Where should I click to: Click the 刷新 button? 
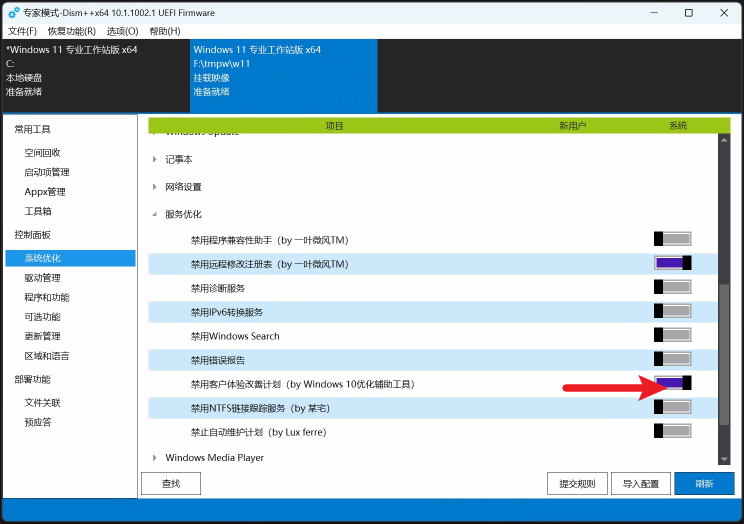[703, 484]
